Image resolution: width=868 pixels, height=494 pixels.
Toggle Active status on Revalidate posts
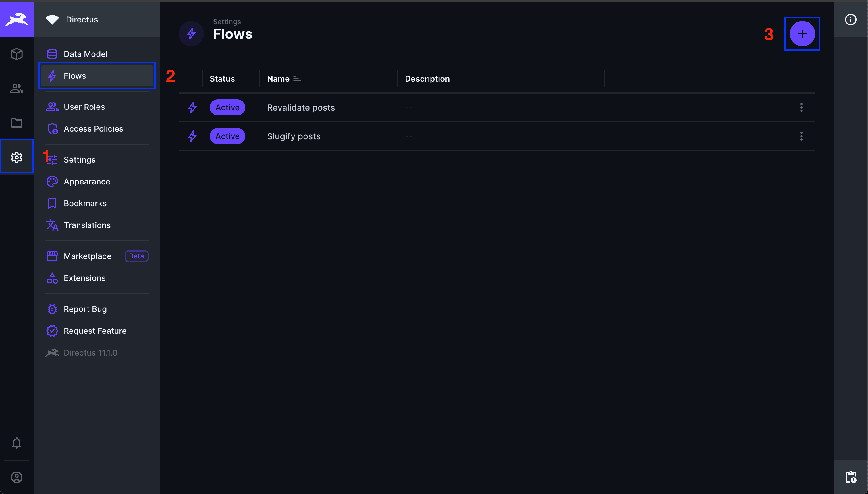point(227,107)
